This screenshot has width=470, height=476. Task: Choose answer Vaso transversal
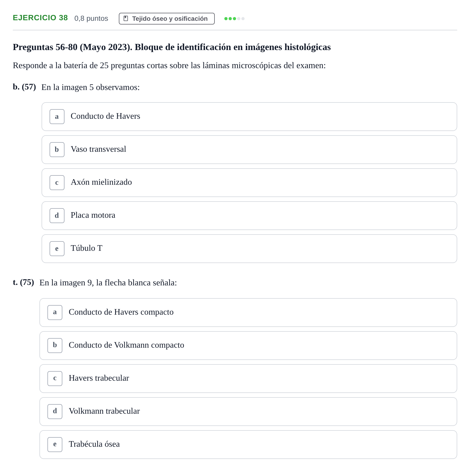[249, 150]
